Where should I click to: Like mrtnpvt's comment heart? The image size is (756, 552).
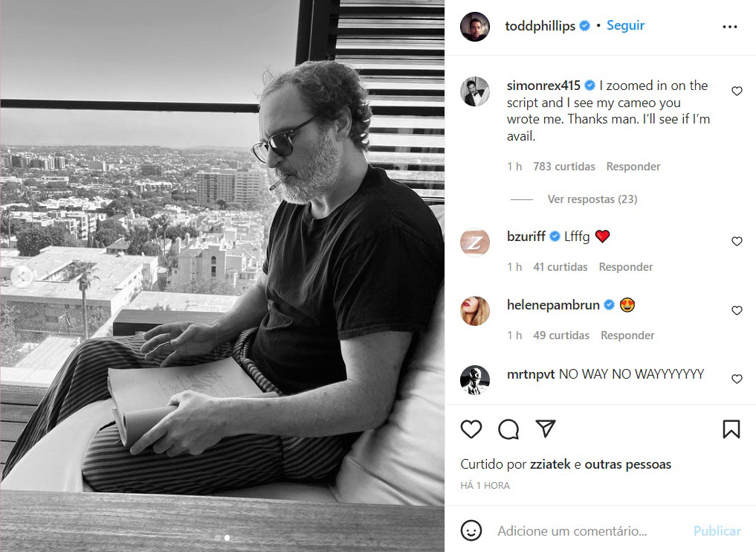[x=737, y=379]
